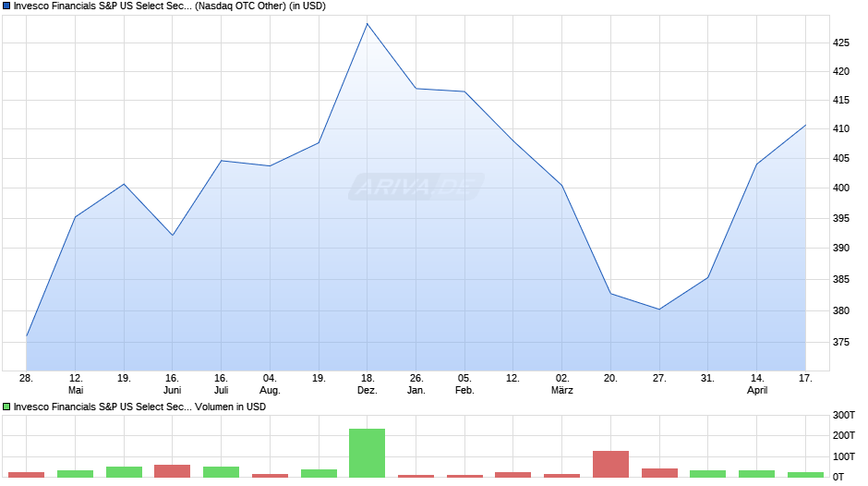
Task: Click the blue price legend square
Action: click(6, 6)
